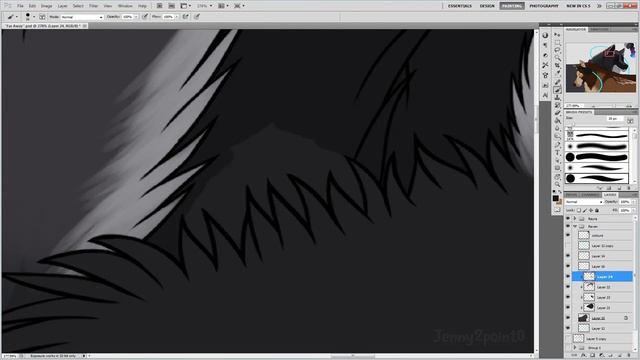Switch to New in CS 5 workspace
The height and width of the screenshot is (360, 640).
click(578, 6)
